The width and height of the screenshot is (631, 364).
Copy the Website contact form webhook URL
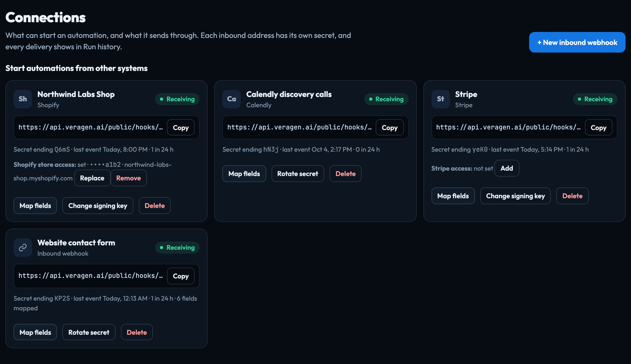coord(181,276)
